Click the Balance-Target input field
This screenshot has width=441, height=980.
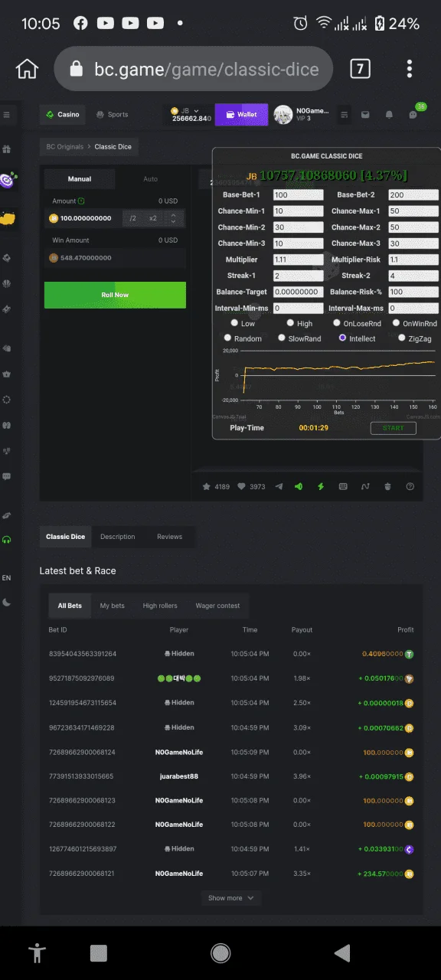(299, 292)
